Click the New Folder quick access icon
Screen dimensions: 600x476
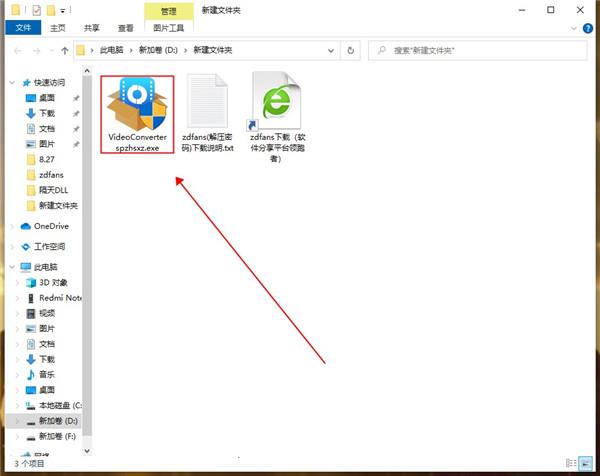pyautogui.click(x=51, y=10)
